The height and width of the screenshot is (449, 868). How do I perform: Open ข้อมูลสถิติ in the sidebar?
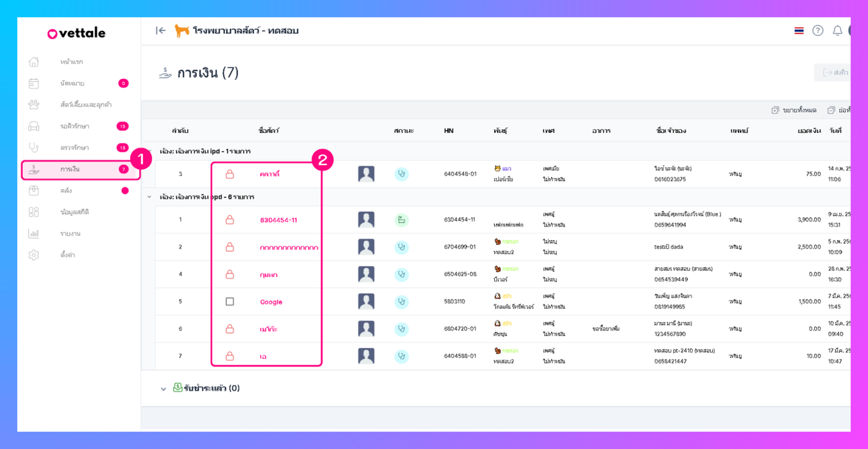pyautogui.click(x=79, y=212)
